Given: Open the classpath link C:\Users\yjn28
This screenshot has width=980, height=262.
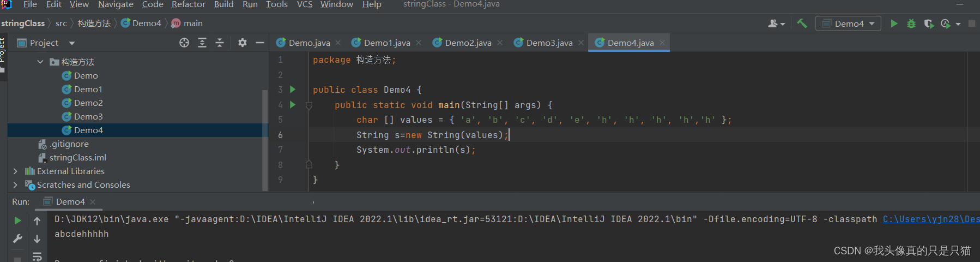Looking at the screenshot, I should [x=931, y=219].
